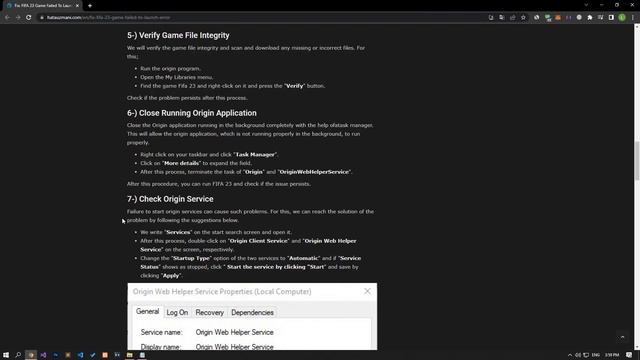Open the blue checkmark taskbar app
The width and height of the screenshot is (640, 360).
click(93, 355)
